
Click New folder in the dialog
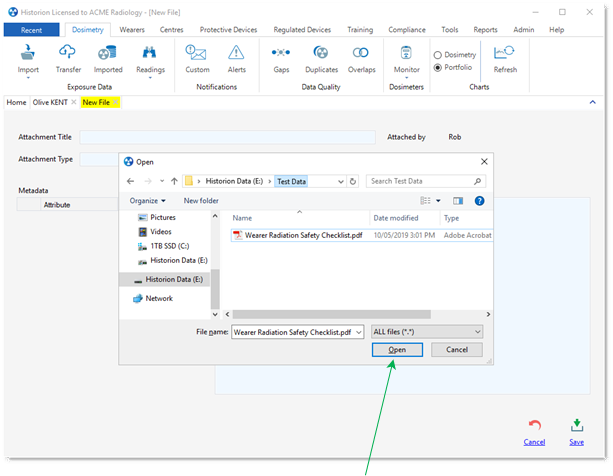coord(201,201)
